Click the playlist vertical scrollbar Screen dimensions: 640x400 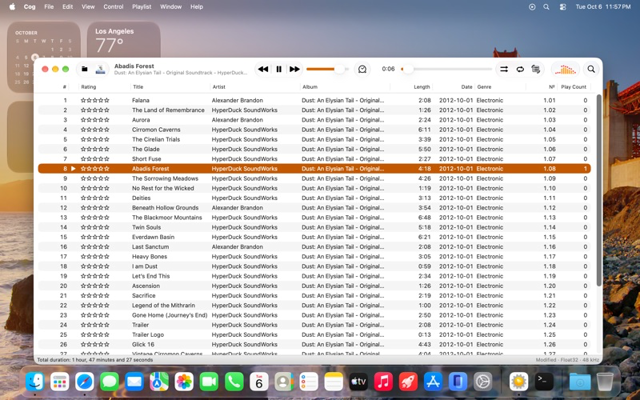pos(599,190)
